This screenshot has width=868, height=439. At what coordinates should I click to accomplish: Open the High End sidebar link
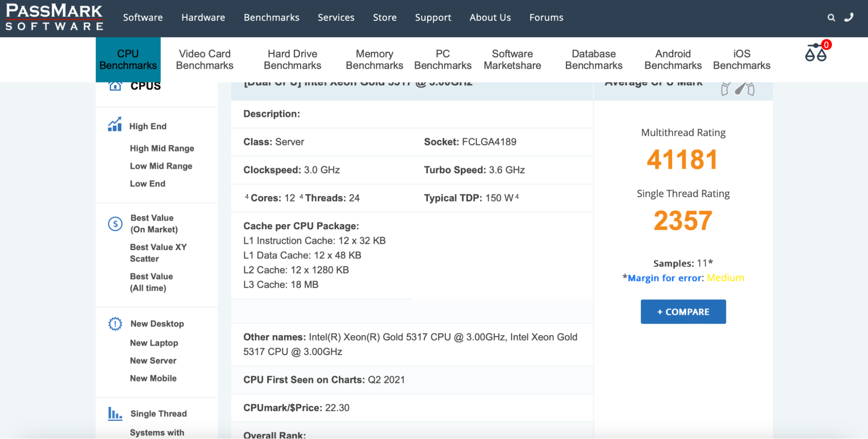(148, 126)
